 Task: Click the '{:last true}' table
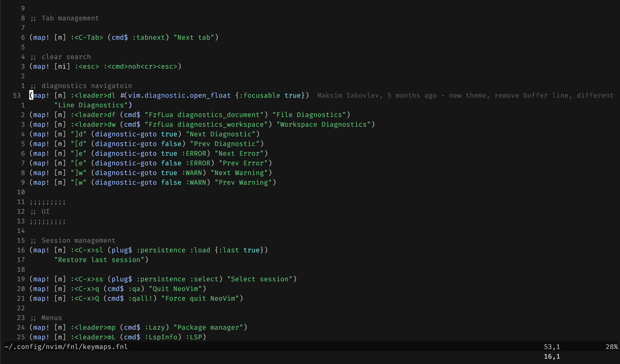click(239, 250)
